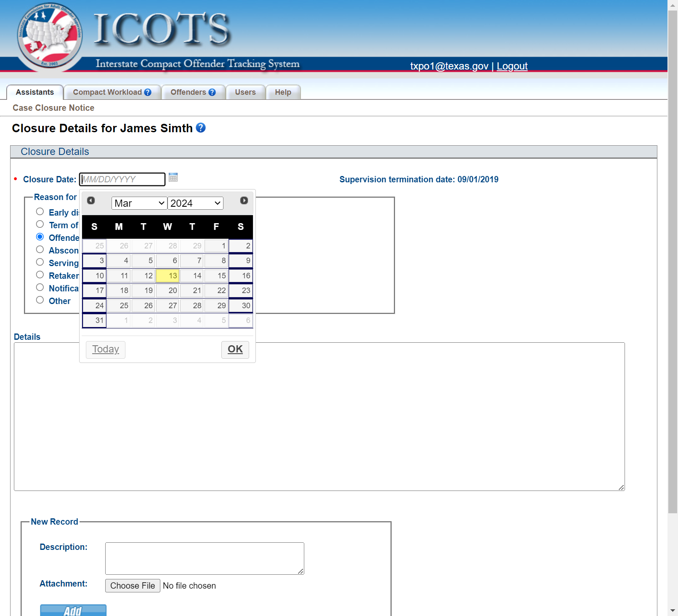678x616 pixels.
Task: Select the Retaken radio option
Action: pos(40,275)
